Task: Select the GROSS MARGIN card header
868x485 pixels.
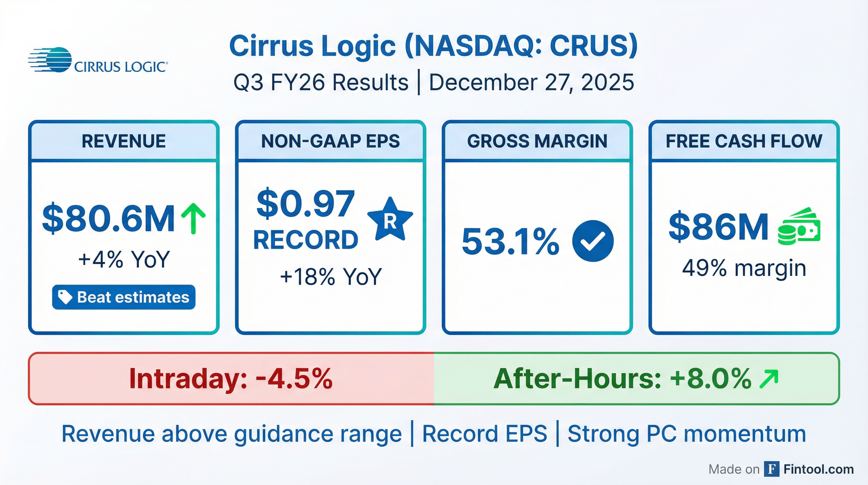Action: coord(537,141)
